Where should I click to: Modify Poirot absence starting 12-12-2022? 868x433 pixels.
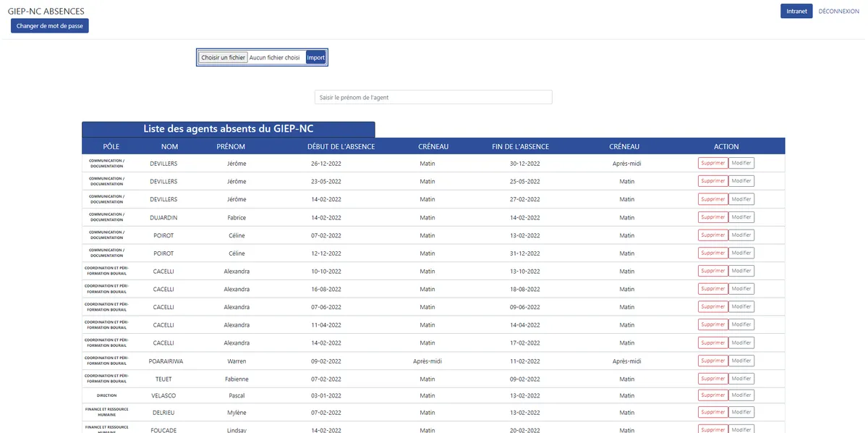click(741, 253)
